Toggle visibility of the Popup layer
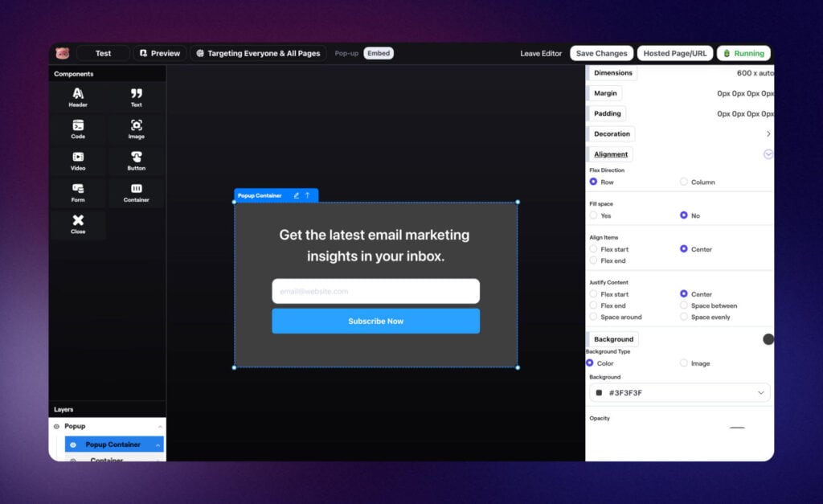The height and width of the screenshot is (504, 823). (x=56, y=426)
